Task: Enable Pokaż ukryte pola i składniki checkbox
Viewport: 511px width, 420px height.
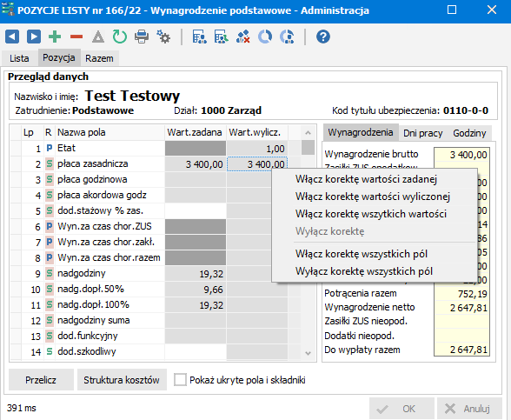Action: tap(180, 380)
